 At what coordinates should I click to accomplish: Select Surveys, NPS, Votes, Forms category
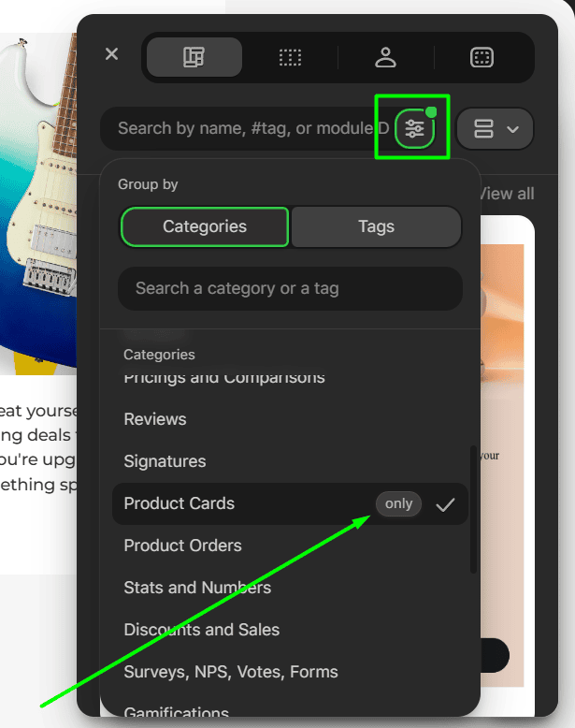click(x=231, y=672)
